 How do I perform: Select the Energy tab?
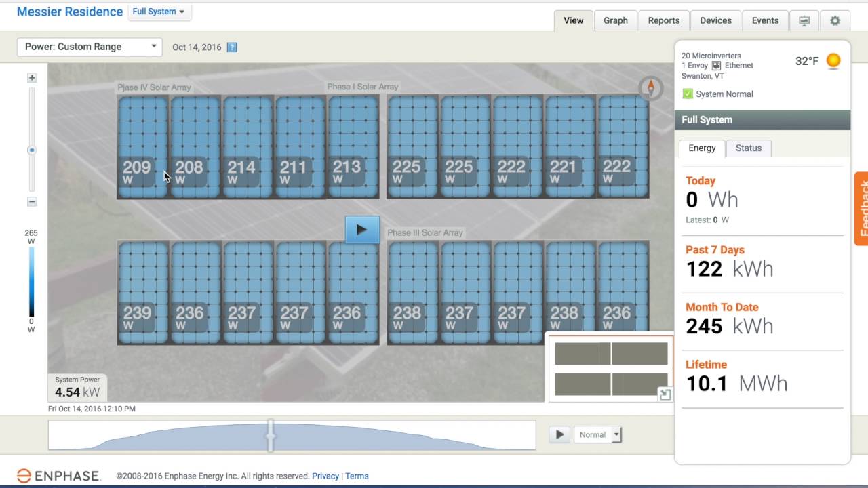[702, 148]
